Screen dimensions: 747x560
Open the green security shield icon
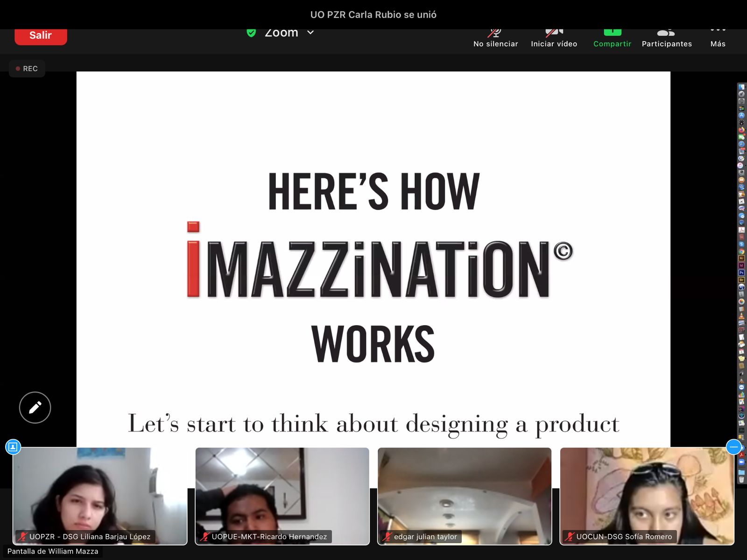point(251,33)
